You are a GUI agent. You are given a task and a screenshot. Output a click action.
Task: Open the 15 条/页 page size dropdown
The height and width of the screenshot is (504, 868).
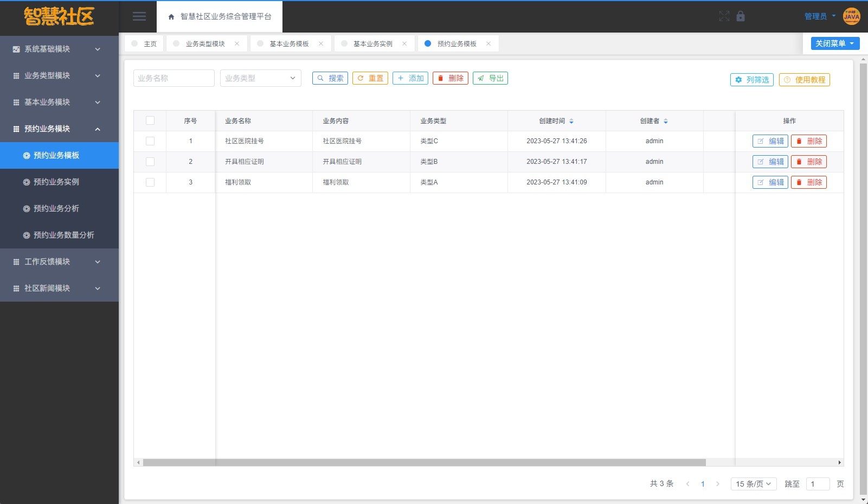click(x=753, y=484)
